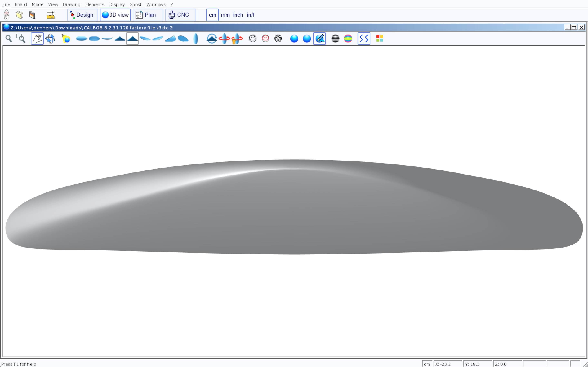Image resolution: width=588 pixels, height=367 pixels.
Task: Open the Ghost menu
Action: (x=135, y=4)
